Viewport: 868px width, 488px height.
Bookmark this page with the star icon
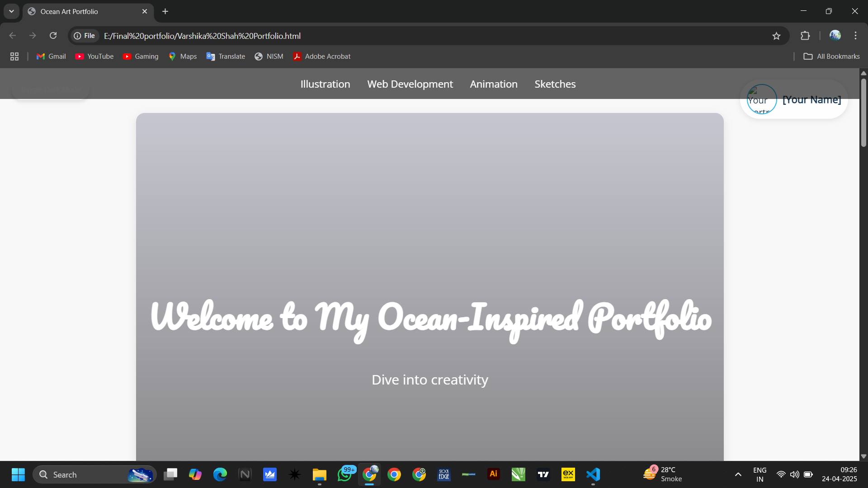pos(776,36)
